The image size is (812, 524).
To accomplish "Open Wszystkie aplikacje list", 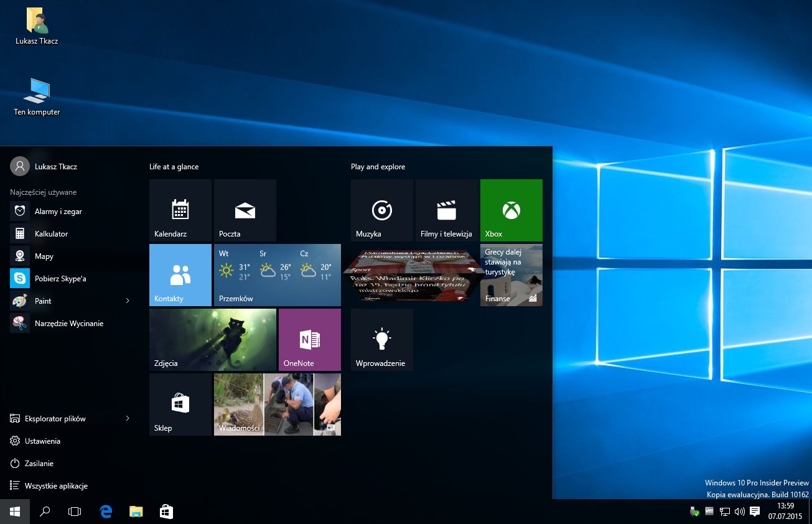I will pyautogui.click(x=56, y=486).
